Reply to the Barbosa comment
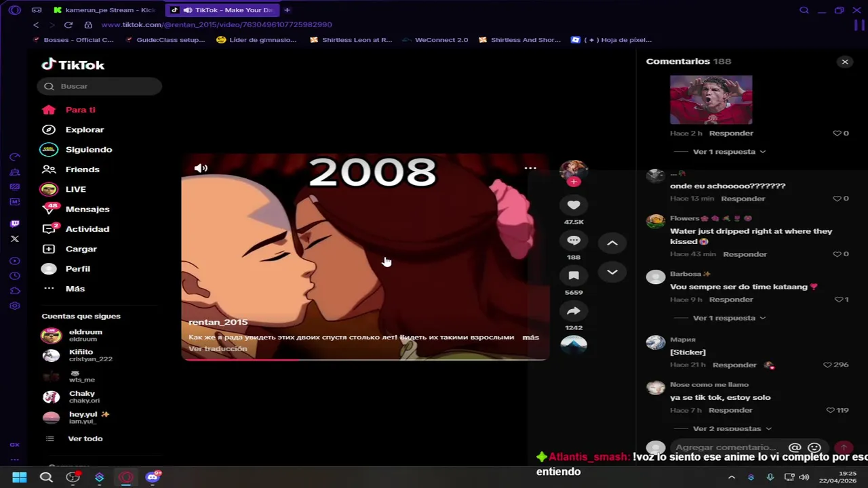Screen dimensions: 868x488 coord(731,300)
